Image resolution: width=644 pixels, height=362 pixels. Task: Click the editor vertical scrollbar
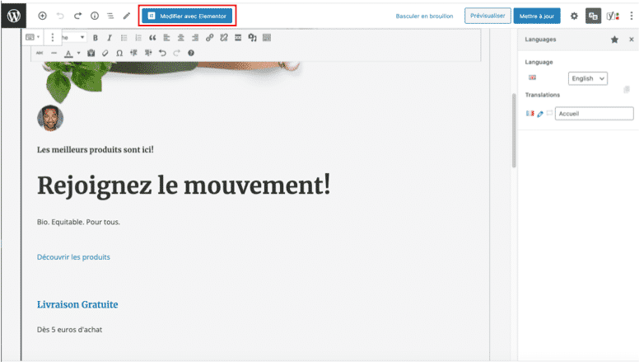pos(514,131)
